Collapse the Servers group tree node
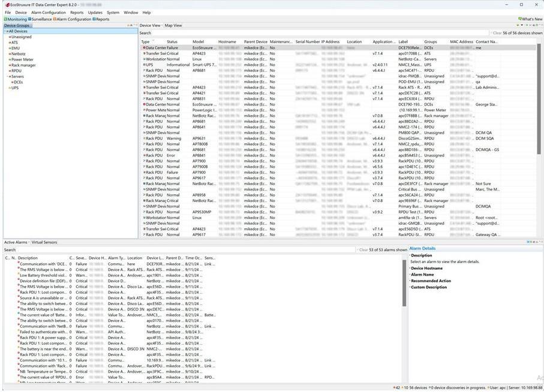 point(8,77)
